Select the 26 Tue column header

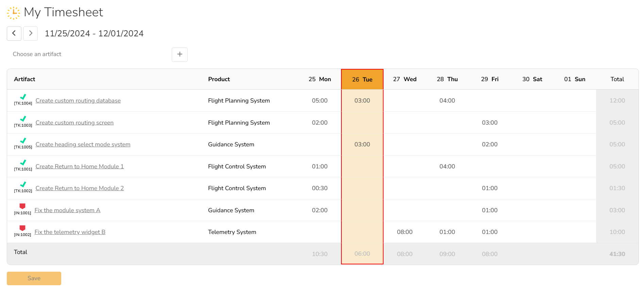pos(362,79)
